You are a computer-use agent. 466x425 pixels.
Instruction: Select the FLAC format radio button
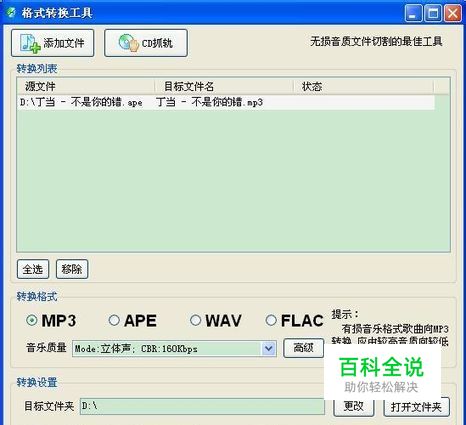[271, 320]
